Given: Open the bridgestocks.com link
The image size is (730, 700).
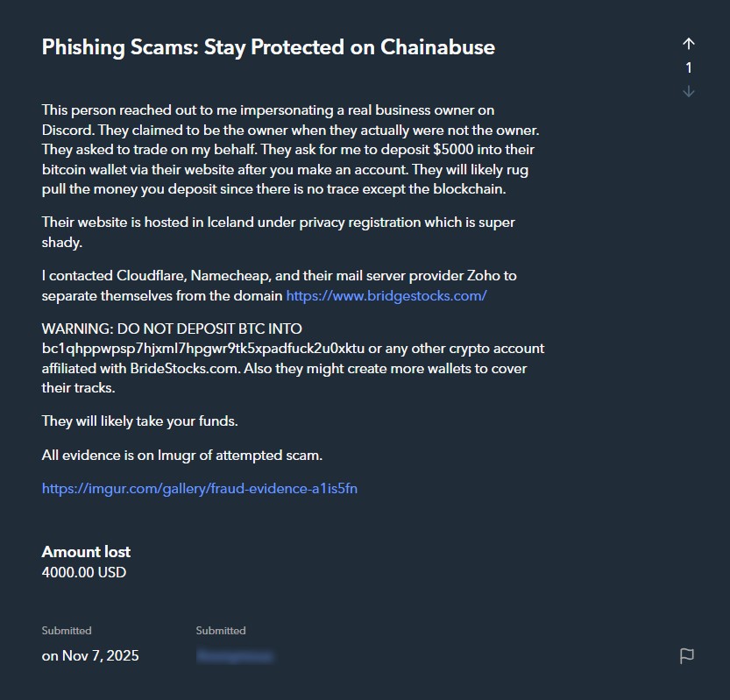Looking at the screenshot, I should (386, 295).
